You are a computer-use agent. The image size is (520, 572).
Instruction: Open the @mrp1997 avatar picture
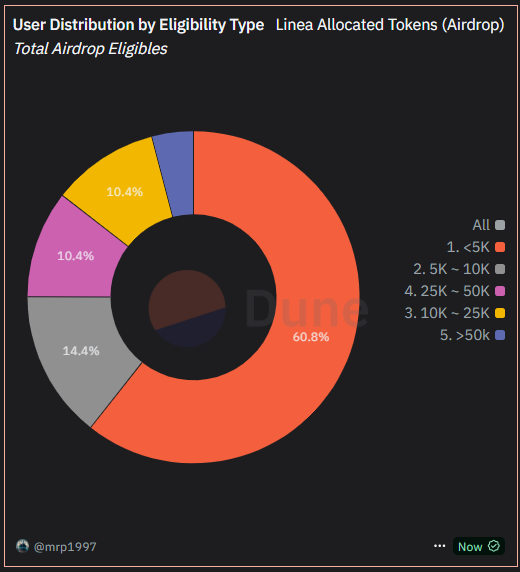(22, 546)
